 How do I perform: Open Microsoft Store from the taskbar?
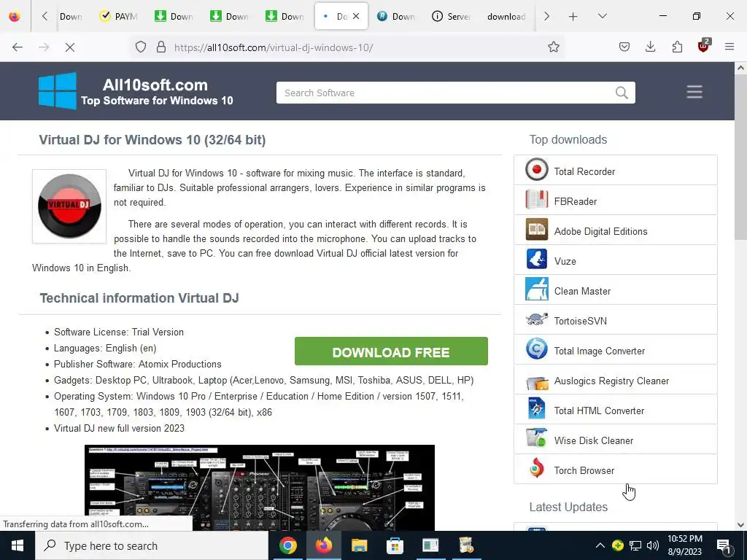[395, 545]
